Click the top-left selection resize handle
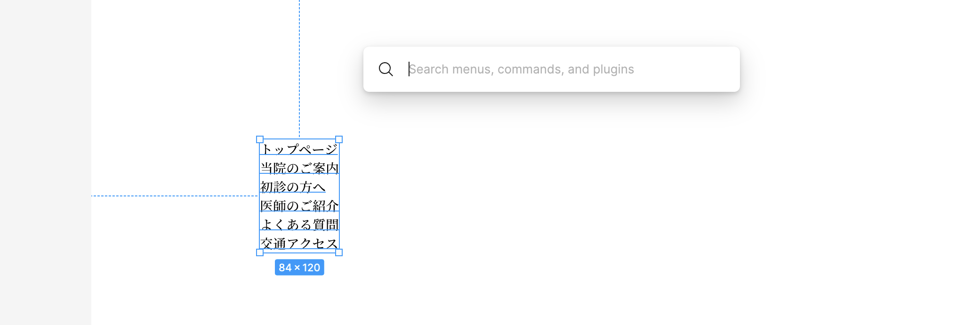Screen dimensions: 980x325 (x=260, y=139)
